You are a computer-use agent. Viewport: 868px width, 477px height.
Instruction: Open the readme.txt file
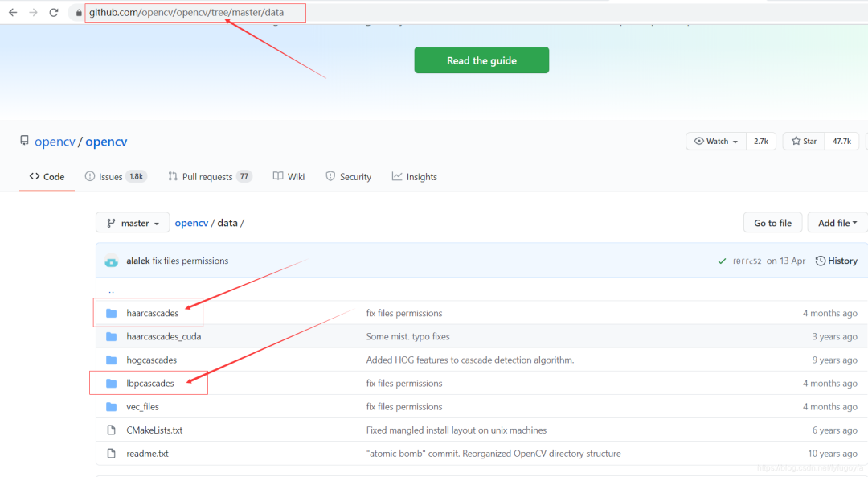pyautogui.click(x=147, y=453)
